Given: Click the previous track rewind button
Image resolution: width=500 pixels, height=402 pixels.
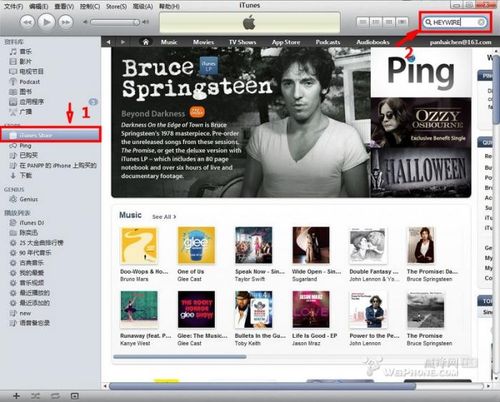Looking at the screenshot, I should [x=27, y=22].
